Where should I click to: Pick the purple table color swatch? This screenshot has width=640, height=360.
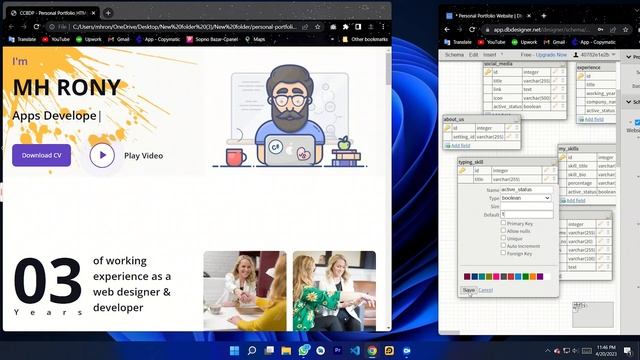click(x=540, y=276)
